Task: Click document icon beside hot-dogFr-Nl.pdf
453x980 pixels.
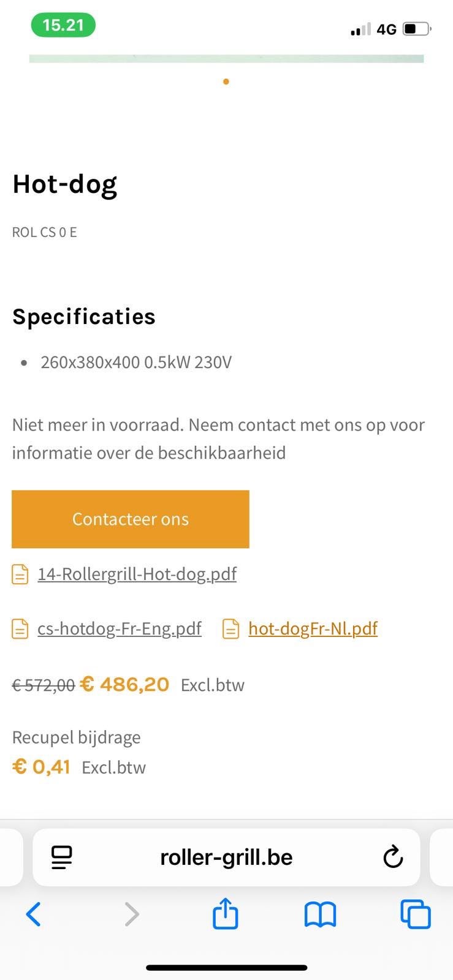Action: tap(230, 629)
